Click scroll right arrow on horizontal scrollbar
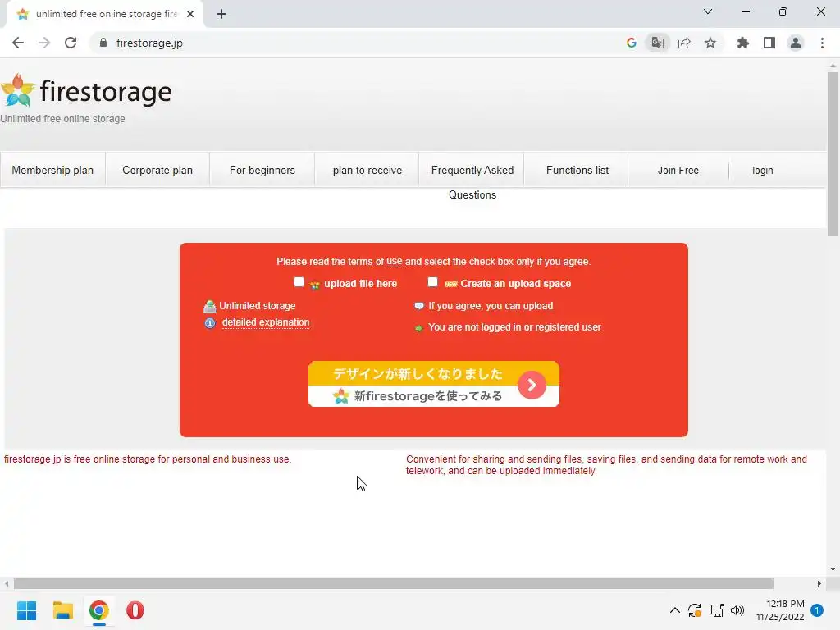 (819, 583)
